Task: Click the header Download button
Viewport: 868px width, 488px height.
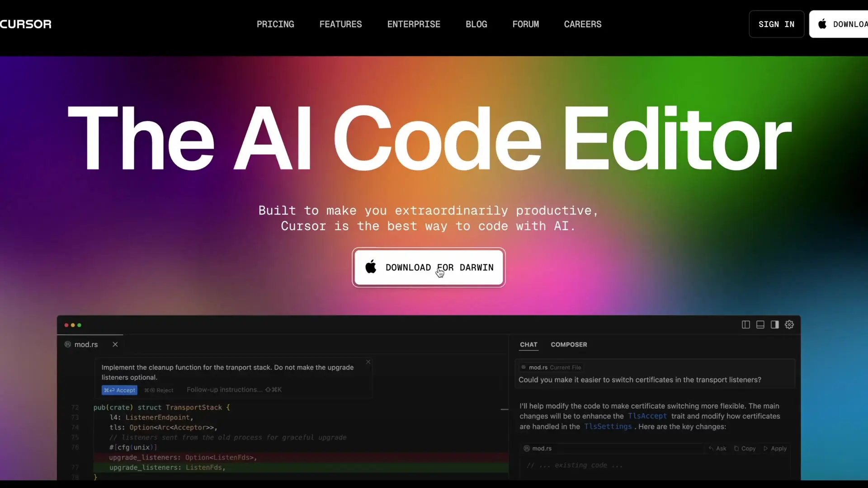Action: coord(839,24)
